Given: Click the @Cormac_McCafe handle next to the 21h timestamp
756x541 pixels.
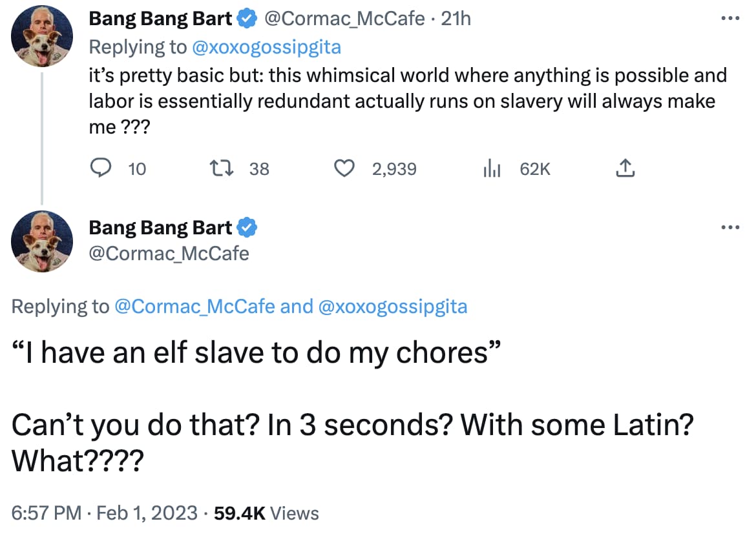Looking at the screenshot, I should 345,19.
